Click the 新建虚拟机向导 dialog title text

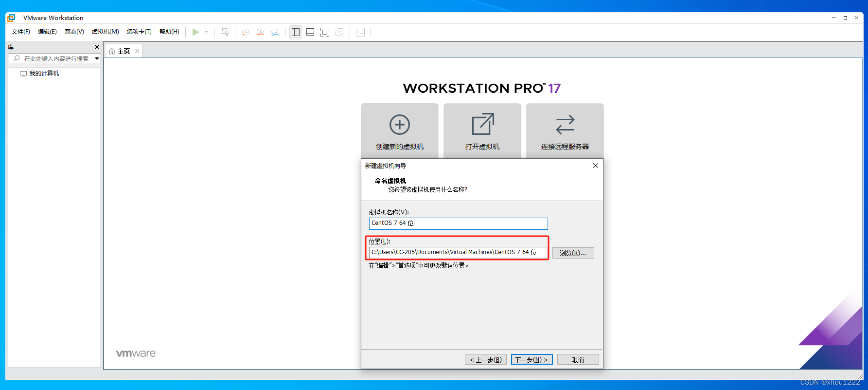tap(386, 166)
